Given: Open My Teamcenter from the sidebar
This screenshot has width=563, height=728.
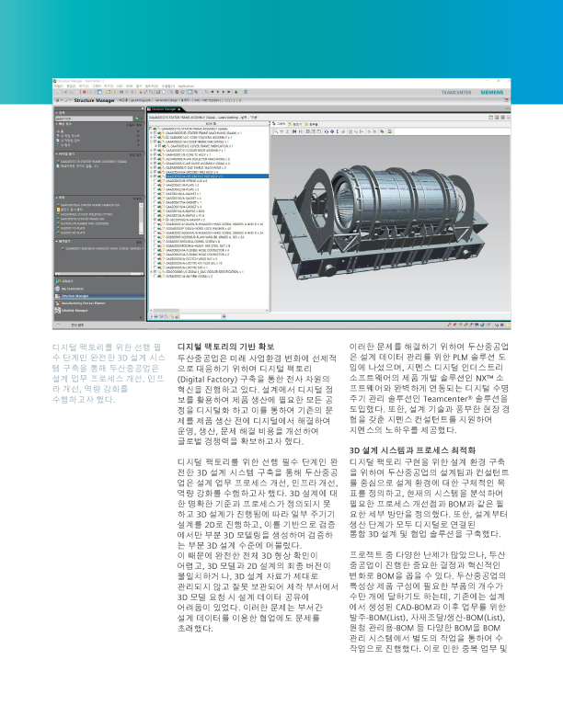Looking at the screenshot, I should pyautogui.click(x=72, y=289).
